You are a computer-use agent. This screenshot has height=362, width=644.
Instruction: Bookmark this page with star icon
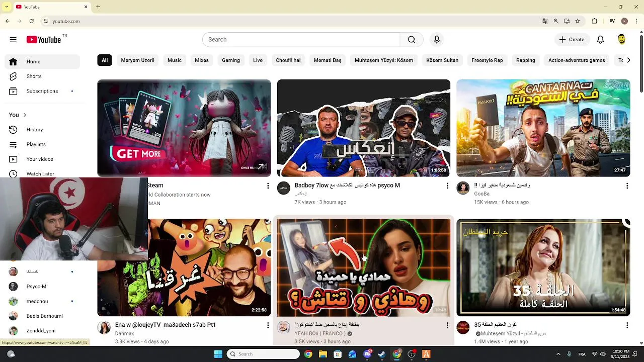578,21
